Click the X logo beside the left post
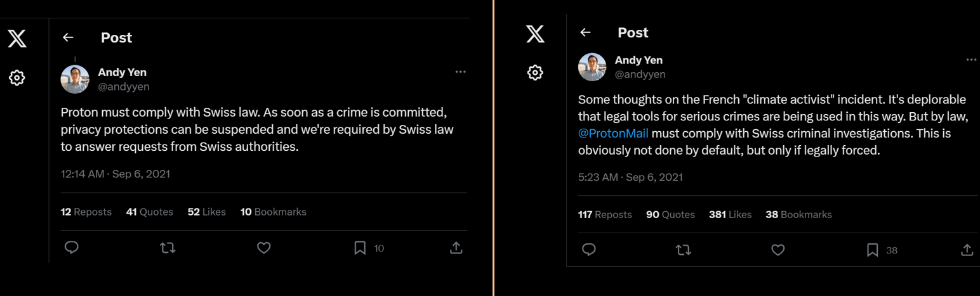The image size is (980, 296). (x=17, y=39)
